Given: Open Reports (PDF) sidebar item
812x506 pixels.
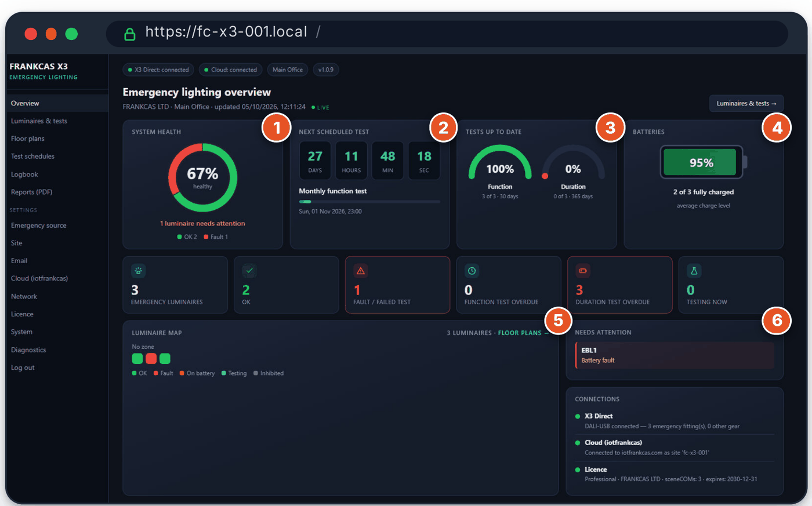Looking at the screenshot, I should click(x=57, y=192).
